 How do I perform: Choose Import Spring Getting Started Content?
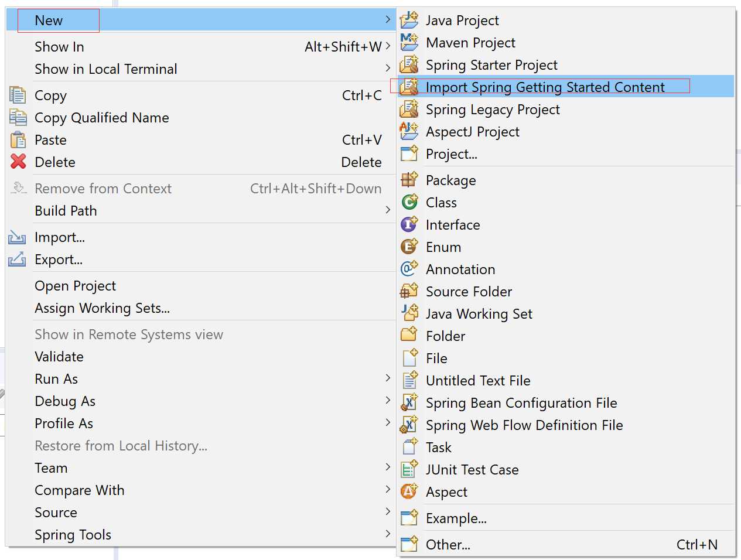click(x=566, y=87)
